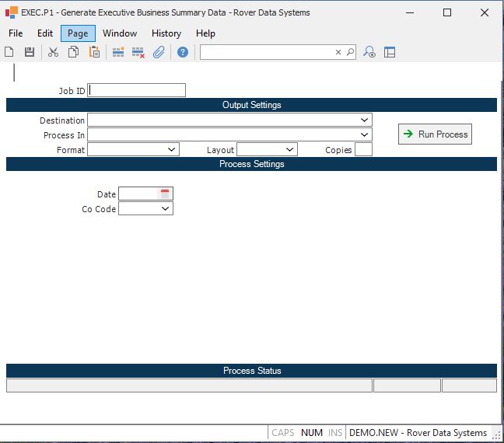Click the Copy icon in toolbar

tap(73, 52)
